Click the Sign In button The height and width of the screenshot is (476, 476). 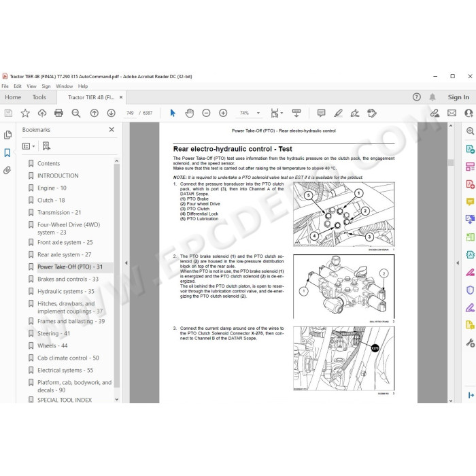458,97
